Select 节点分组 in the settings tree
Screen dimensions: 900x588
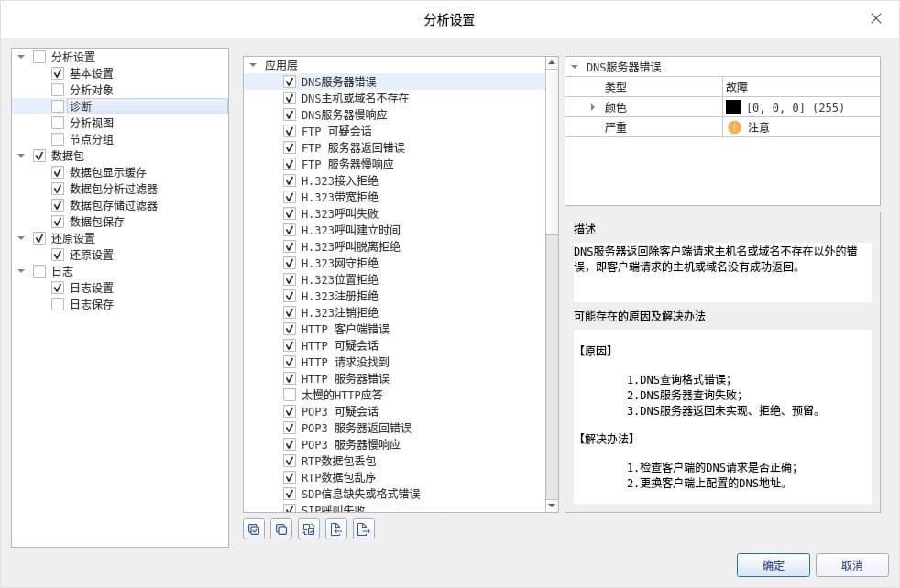92,139
